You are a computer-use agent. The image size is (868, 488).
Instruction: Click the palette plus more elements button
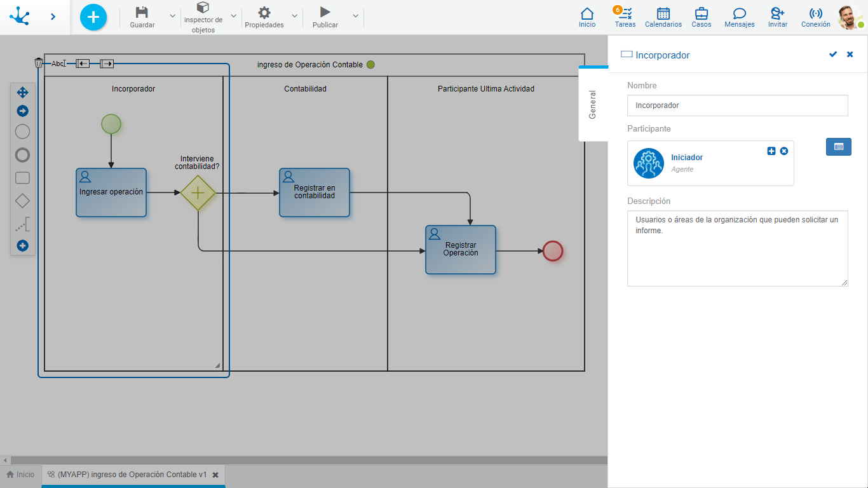pos(22,245)
